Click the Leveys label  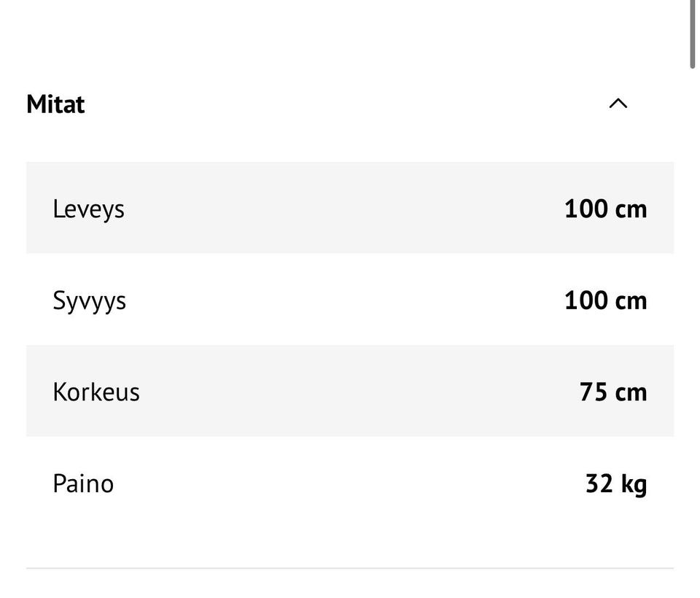tap(88, 209)
